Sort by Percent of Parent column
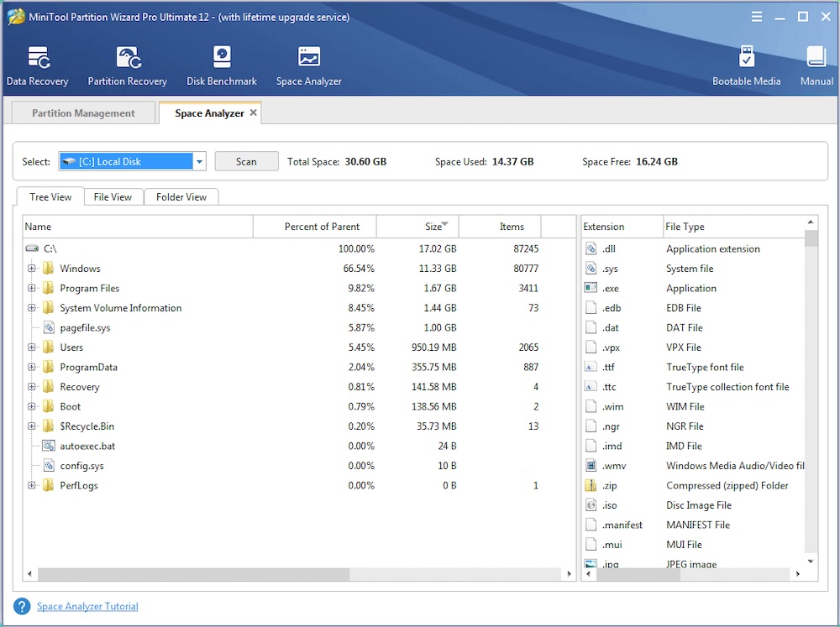The height and width of the screenshot is (627, 840). pos(315,227)
